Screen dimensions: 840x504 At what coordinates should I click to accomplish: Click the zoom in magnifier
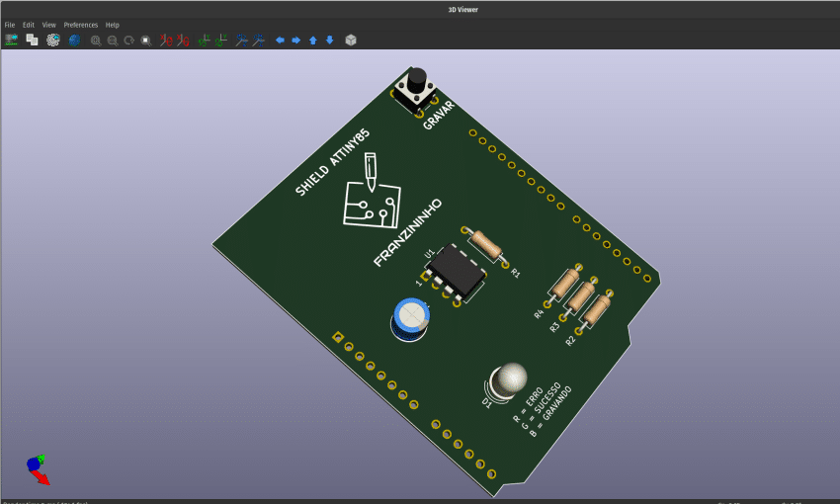(x=96, y=41)
